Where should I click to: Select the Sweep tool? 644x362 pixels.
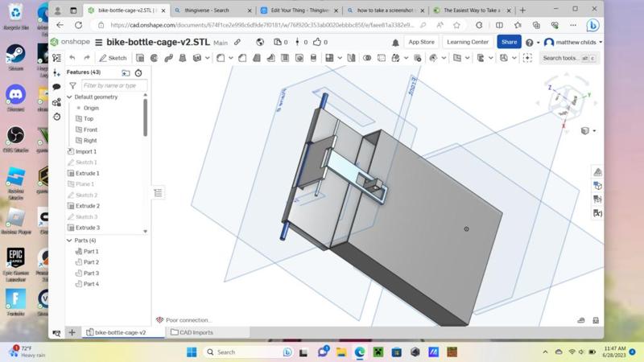pos(168,58)
